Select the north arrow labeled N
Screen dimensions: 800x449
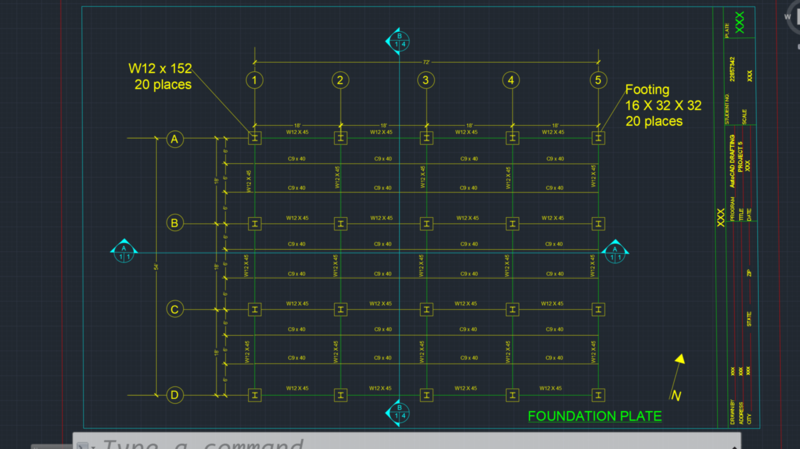[677, 378]
